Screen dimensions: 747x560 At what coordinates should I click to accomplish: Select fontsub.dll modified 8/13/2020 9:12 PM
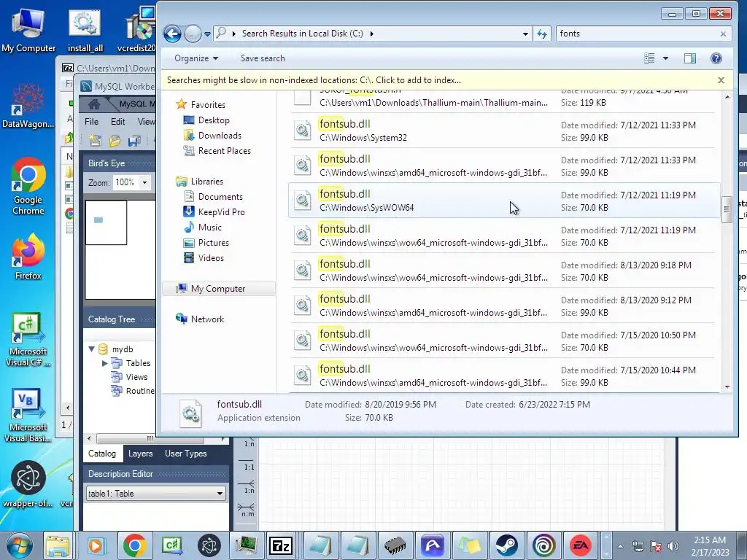coord(503,306)
